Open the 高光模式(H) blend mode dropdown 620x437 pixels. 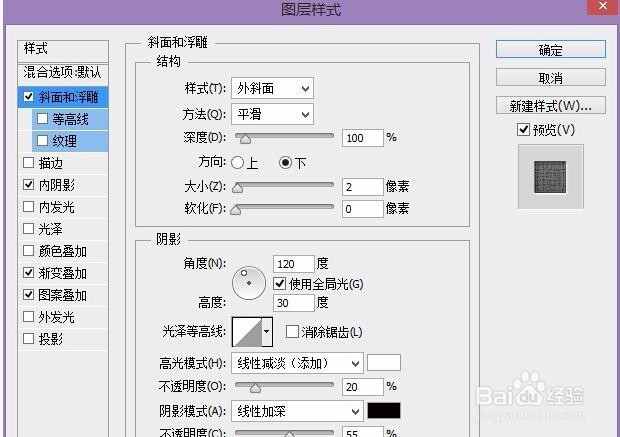297,363
